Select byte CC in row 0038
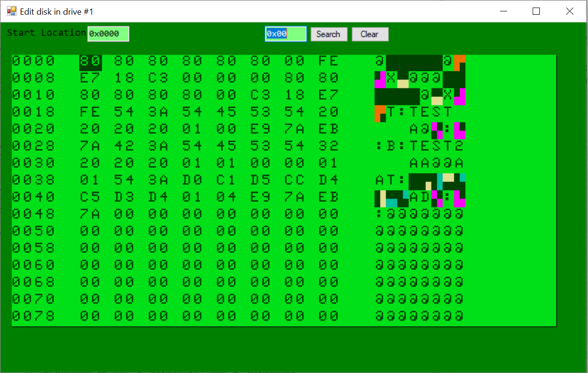This screenshot has height=373, width=588. click(x=295, y=180)
